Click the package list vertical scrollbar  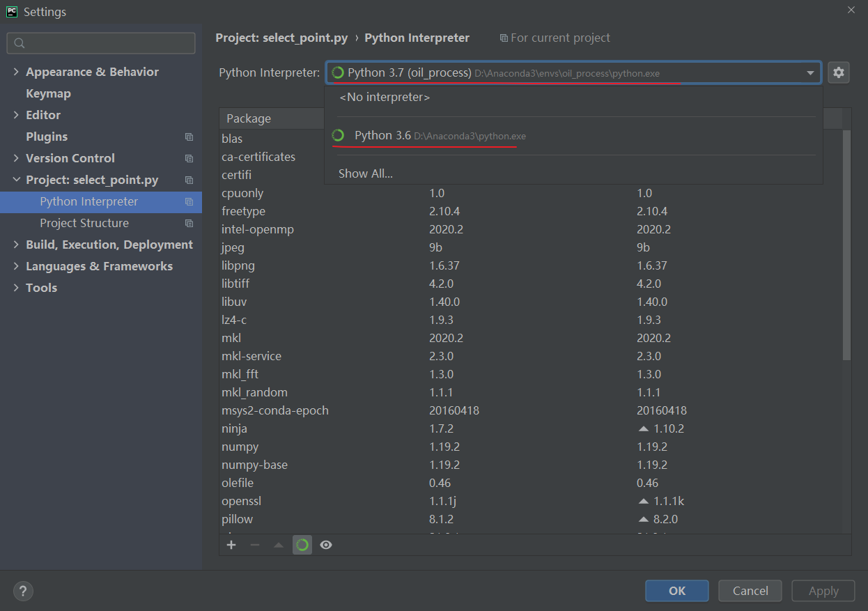click(x=846, y=244)
